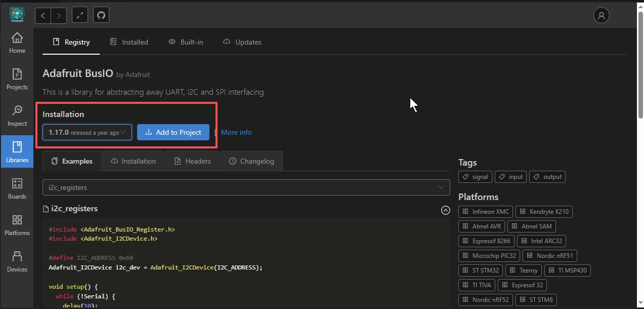Select the Headers tab
This screenshot has height=309, width=644.
click(x=192, y=161)
